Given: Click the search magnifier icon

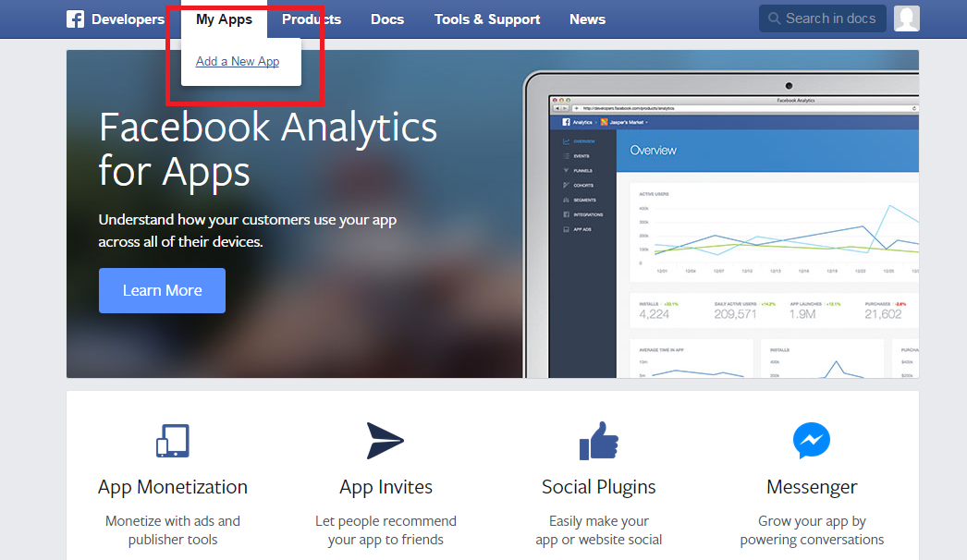Looking at the screenshot, I should (x=774, y=18).
